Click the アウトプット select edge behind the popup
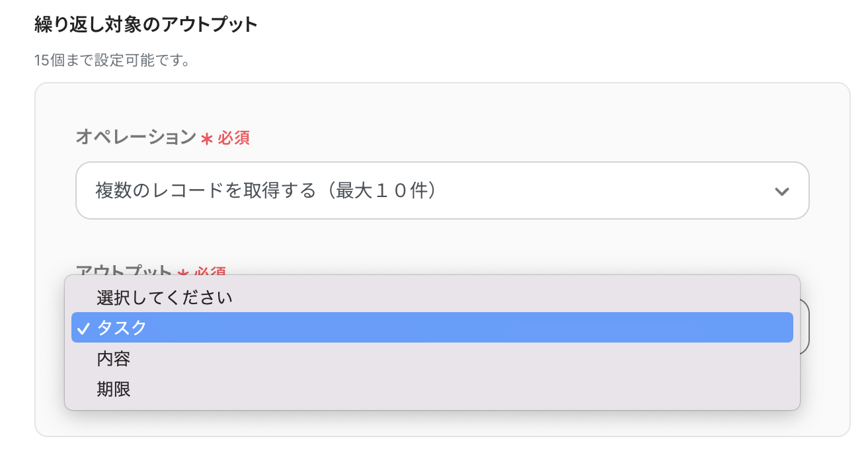The image size is (868, 453). (805, 326)
